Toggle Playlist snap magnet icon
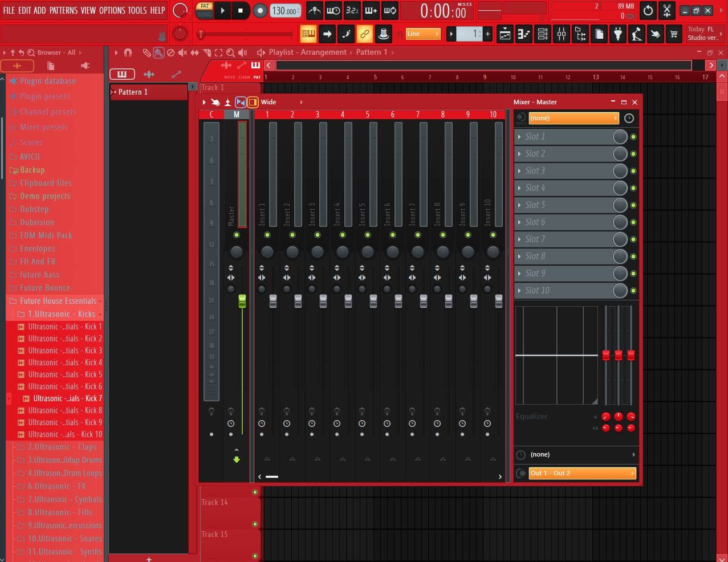This screenshot has height=562, width=728. (x=128, y=52)
